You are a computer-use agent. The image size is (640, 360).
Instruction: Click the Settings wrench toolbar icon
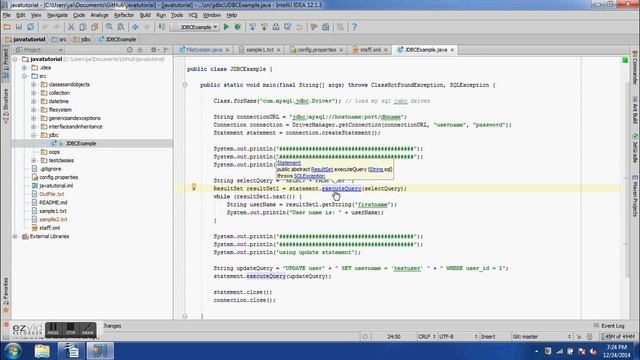[x=314, y=27]
